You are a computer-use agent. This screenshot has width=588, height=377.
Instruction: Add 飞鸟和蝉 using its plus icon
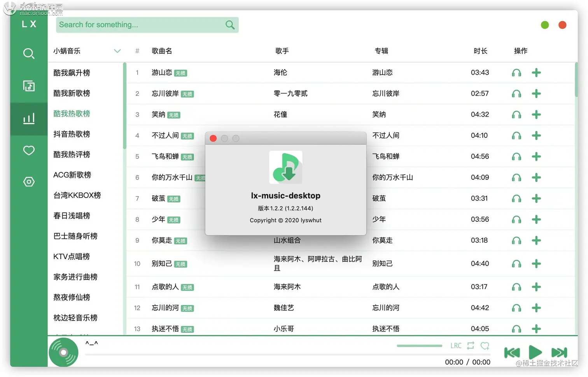[536, 157]
